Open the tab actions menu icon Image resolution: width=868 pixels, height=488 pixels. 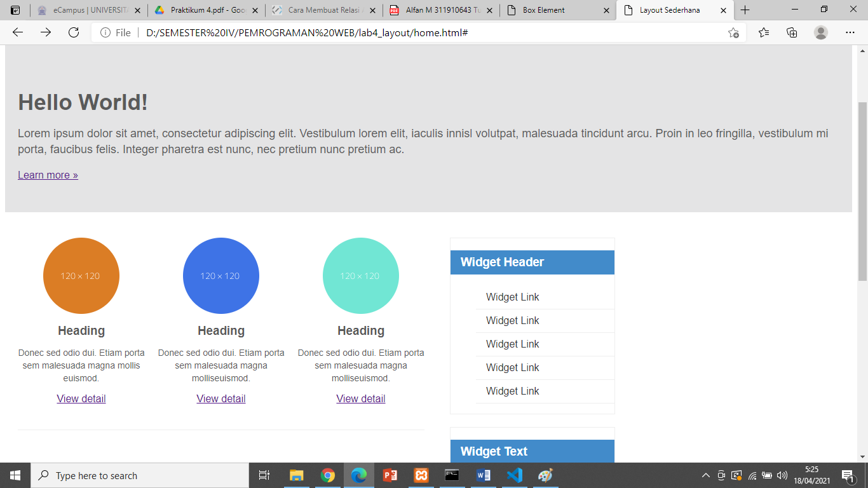tap(15, 10)
